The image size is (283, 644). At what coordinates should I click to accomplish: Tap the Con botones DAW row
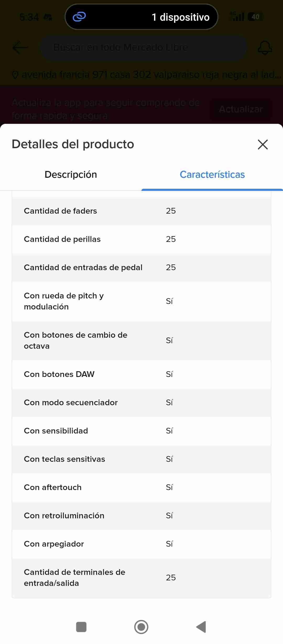point(141,374)
